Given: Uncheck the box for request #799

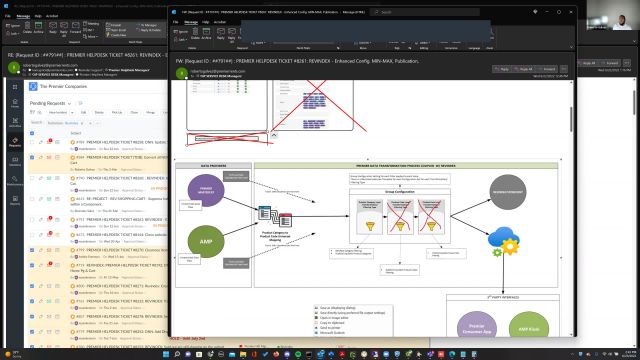Looking at the screenshot, I should tap(32, 250).
